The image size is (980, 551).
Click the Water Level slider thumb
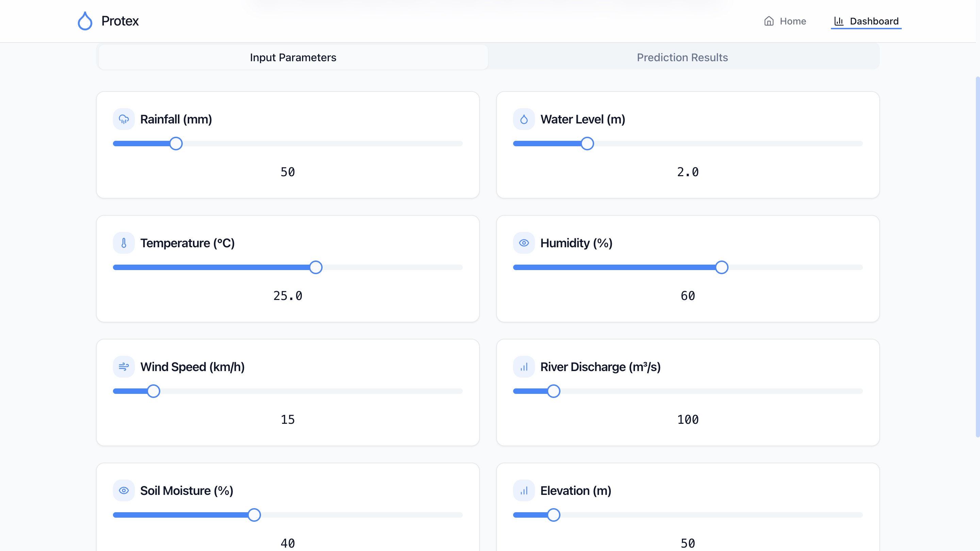[587, 144]
